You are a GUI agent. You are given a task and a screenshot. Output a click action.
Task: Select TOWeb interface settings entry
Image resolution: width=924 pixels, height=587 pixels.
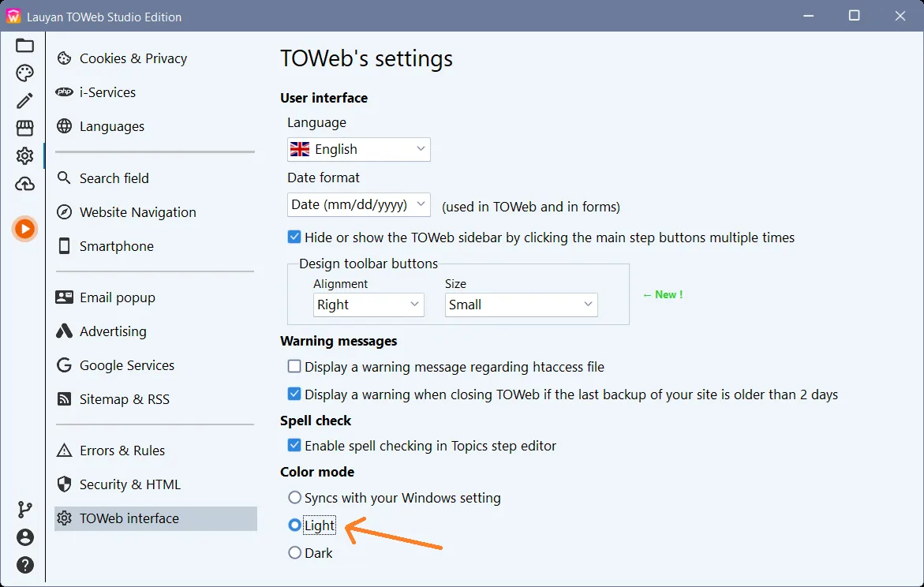pos(155,518)
